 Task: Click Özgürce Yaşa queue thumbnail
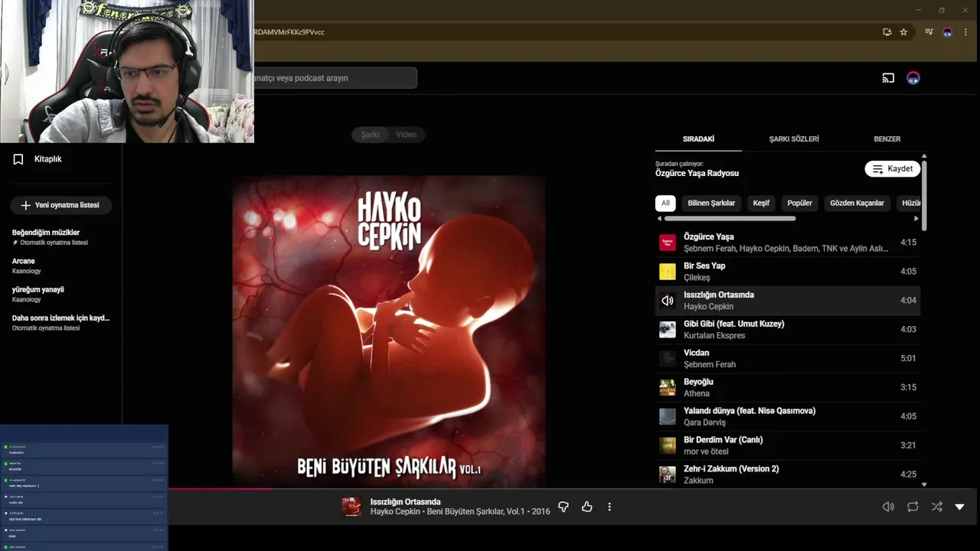tap(668, 243)
